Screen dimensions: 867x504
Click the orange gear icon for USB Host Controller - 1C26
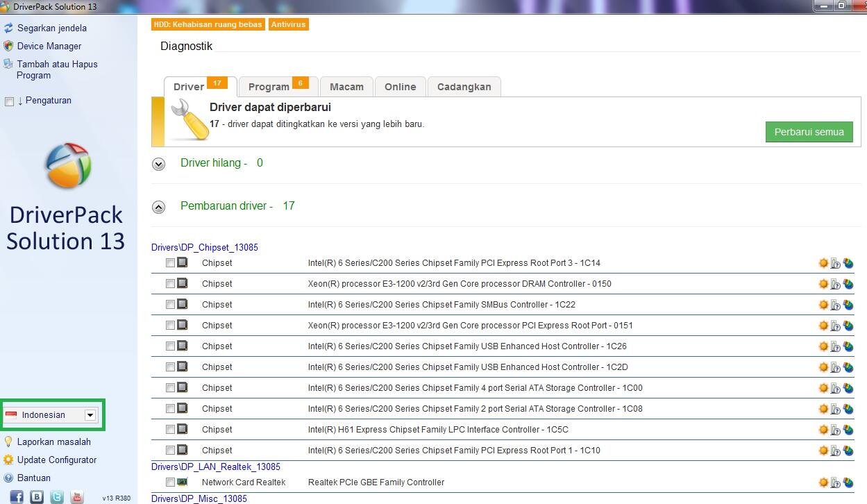coord(824,346)
